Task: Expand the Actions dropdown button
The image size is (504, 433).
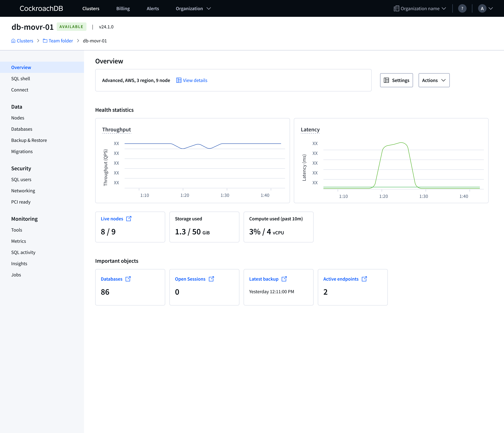Action: click(x=434, y=80)
